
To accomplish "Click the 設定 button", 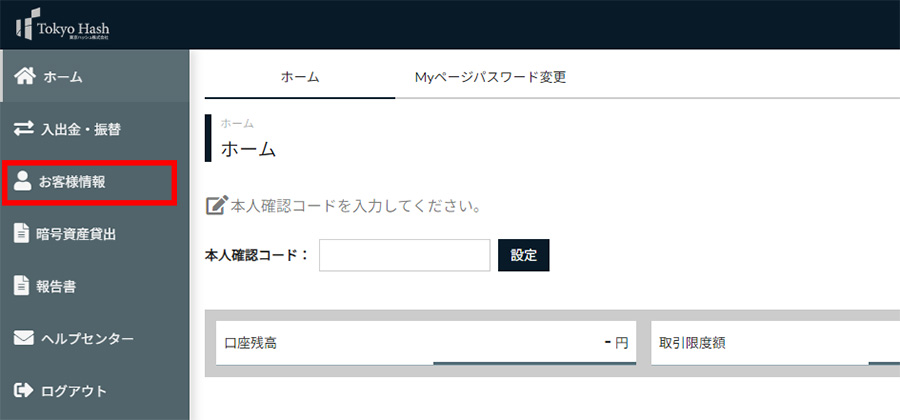I will (x=523, y=255).
